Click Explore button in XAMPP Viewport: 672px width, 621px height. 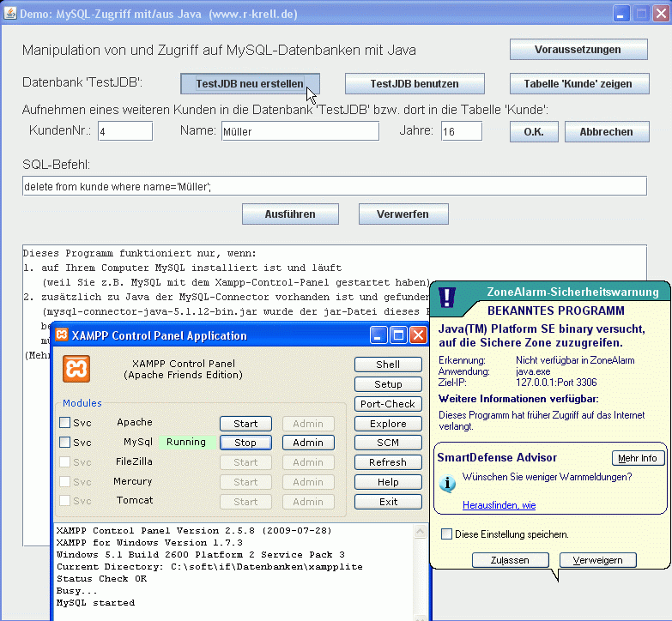pos(388,424)
